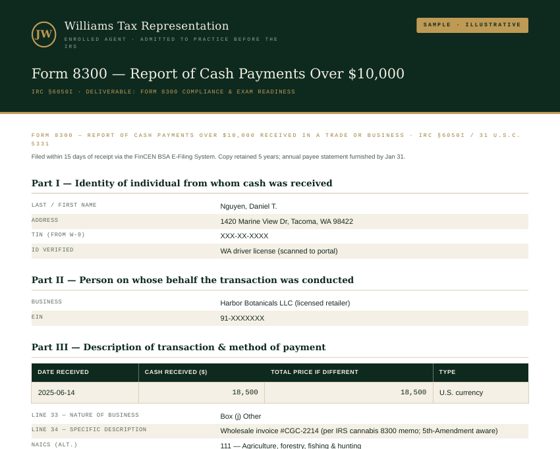
Task: Click the Part III section heading
Action: click(179, 347)
